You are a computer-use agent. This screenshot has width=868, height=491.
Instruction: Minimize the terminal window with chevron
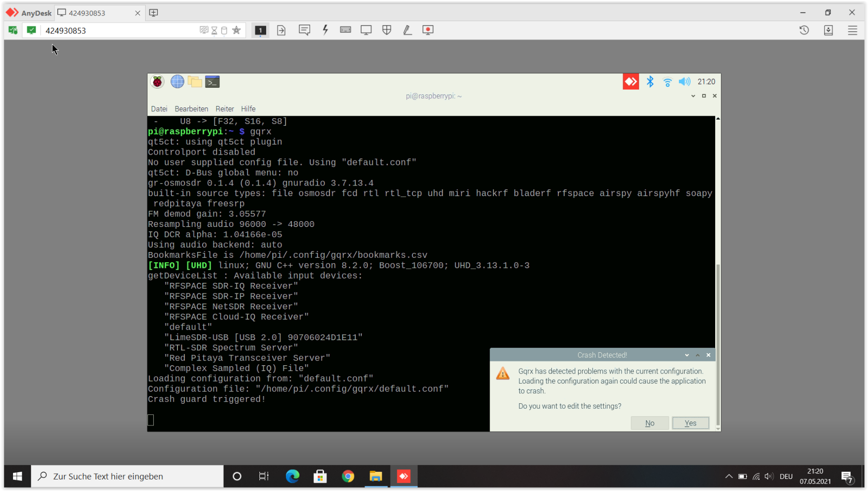click(x=693, y=96)
